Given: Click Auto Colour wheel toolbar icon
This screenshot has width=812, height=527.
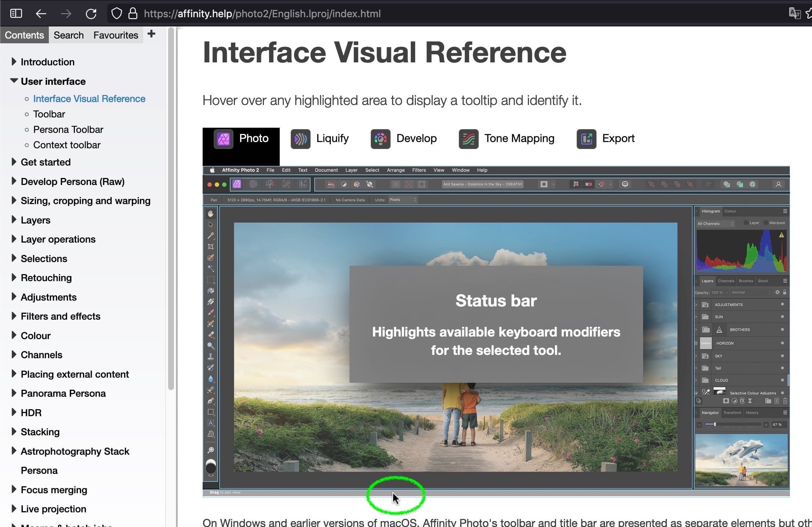Looking at the screenshot, I should (357, 184).
